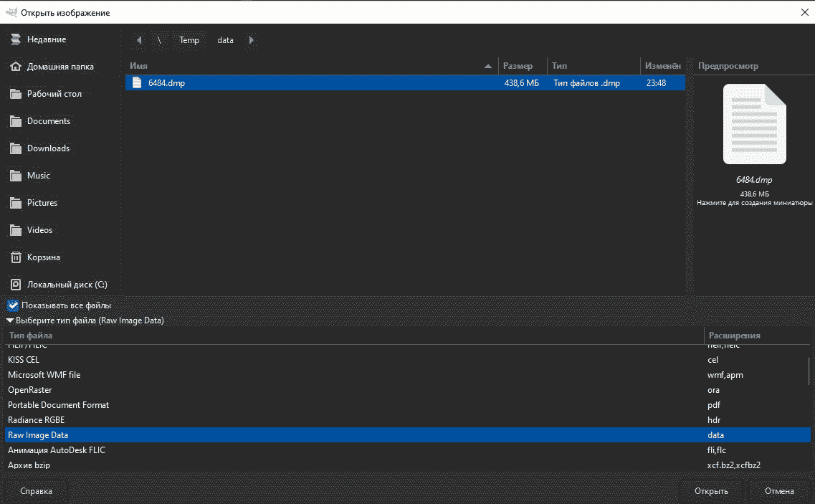Open the Home folder (Домашняя папка) icon
This screenshot has height=504, width=815.
point(15,67)
